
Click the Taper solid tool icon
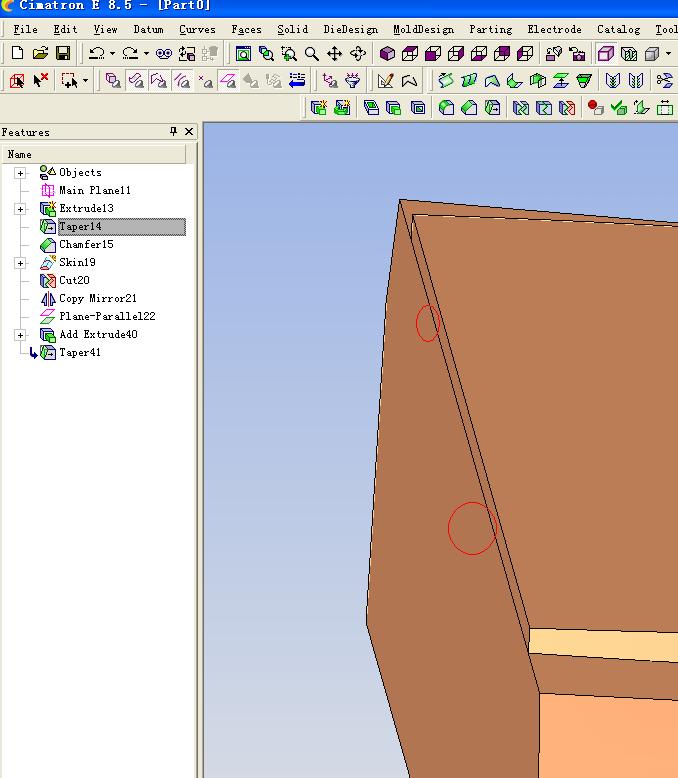click(x=492, y=107)
